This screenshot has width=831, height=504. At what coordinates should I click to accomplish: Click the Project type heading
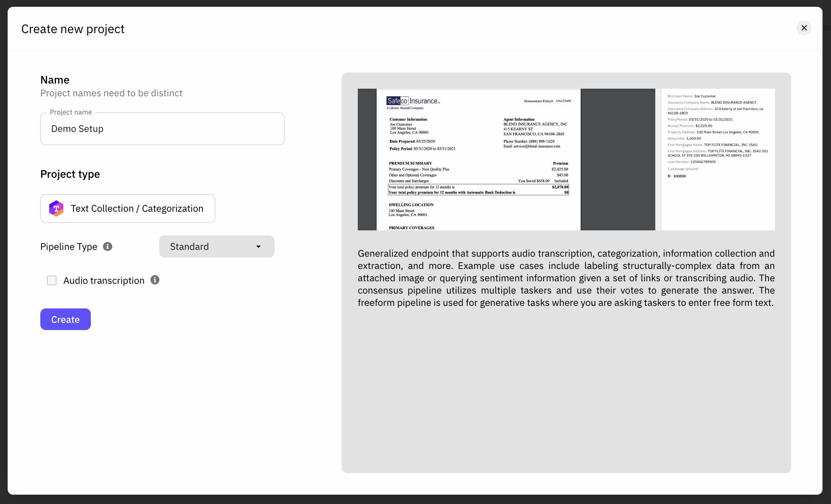coord(70,174)
